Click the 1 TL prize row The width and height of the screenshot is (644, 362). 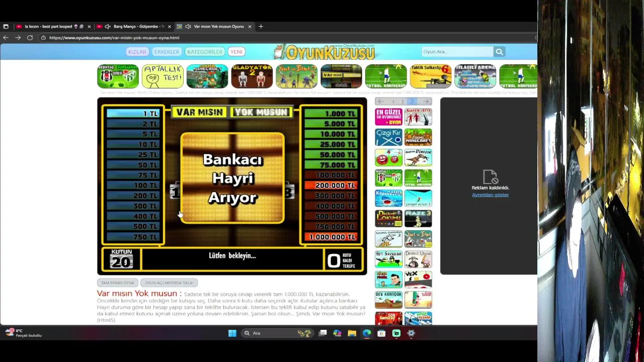pos(133,114)
